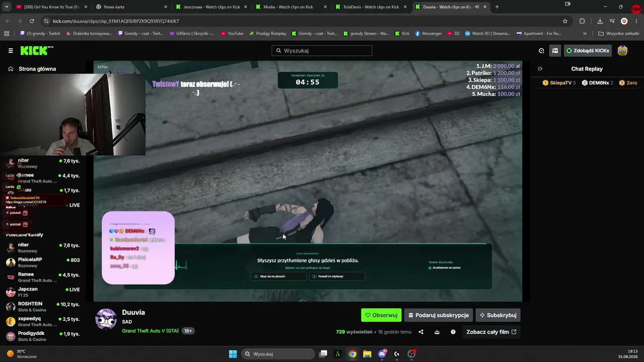The image size is (644, 362).
Task: Open the Chrome three-dot menu
Action: [x=636, y=21]
